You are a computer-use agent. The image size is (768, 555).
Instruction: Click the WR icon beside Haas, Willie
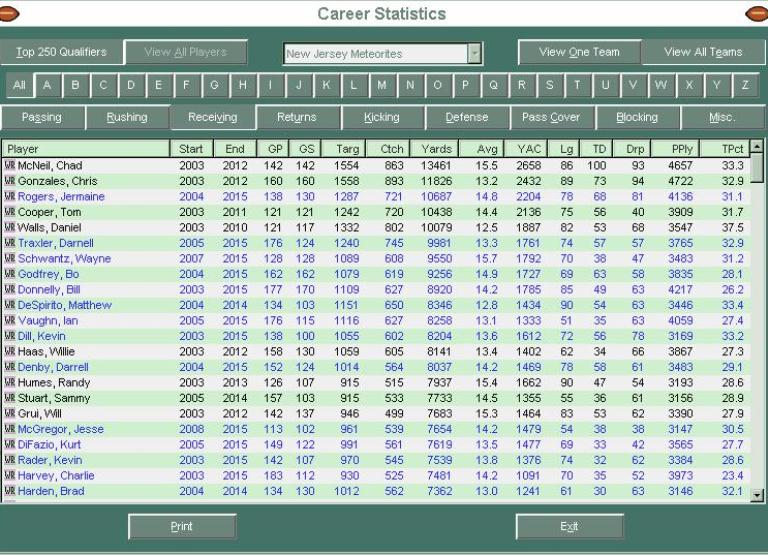[x=10, y=352]
